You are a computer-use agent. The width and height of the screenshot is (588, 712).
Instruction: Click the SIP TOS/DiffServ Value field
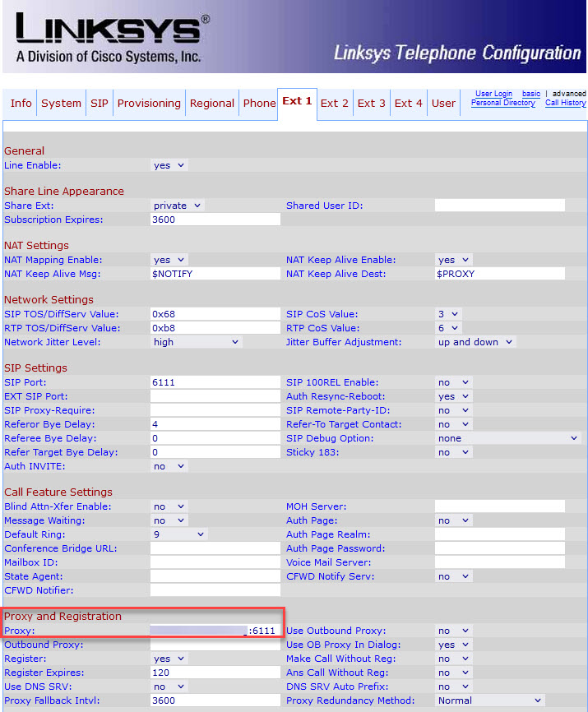click(x=215, y=314)
